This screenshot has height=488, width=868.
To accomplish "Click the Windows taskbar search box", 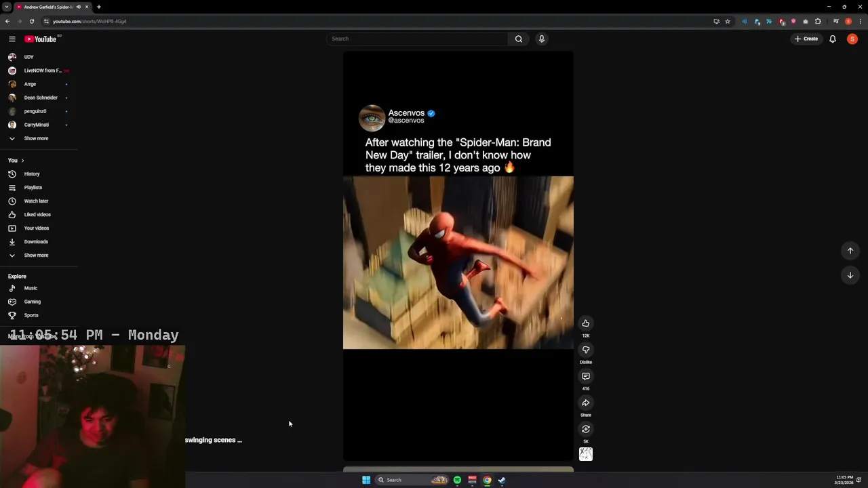I will tap(412, 480).
